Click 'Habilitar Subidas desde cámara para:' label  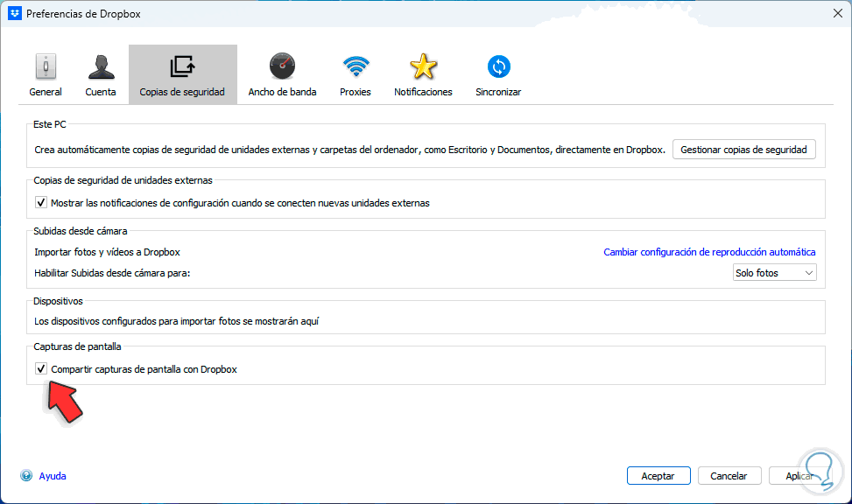[112, 273]
